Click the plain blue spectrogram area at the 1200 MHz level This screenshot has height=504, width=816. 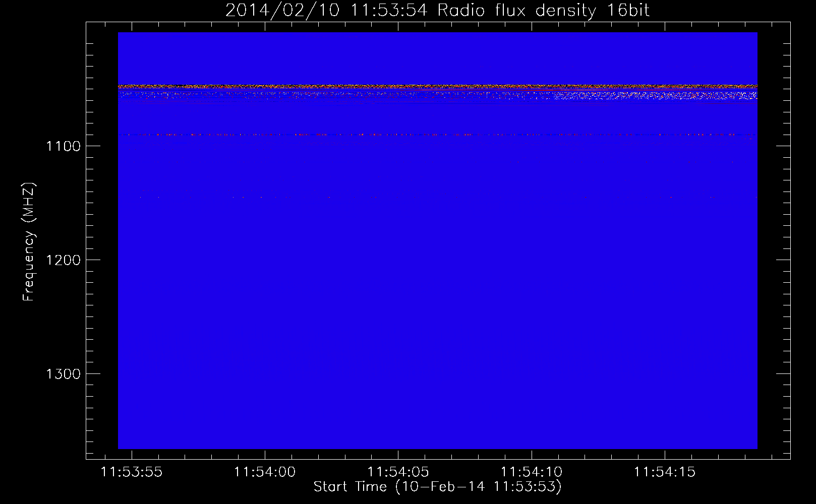(x=437, y=260)
